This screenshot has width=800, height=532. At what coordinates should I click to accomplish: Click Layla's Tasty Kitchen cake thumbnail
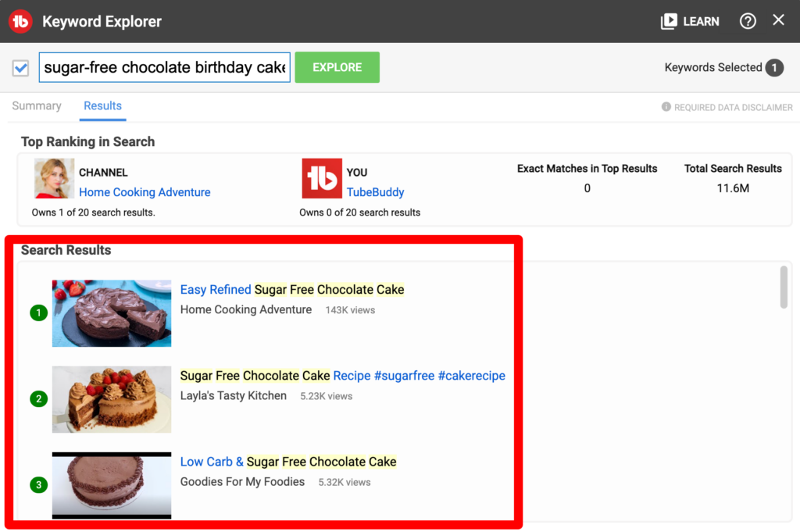click(x=112, y=399)
